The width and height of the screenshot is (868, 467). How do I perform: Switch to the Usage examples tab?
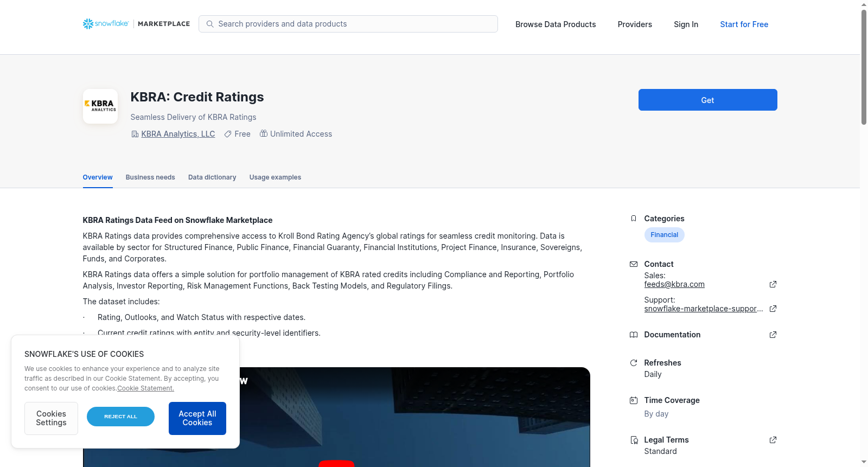pyautogui.click(x=275, y=177)
